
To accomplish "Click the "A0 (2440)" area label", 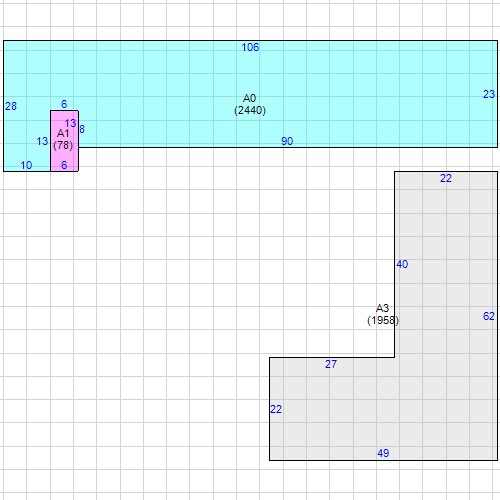I will 250,104.
